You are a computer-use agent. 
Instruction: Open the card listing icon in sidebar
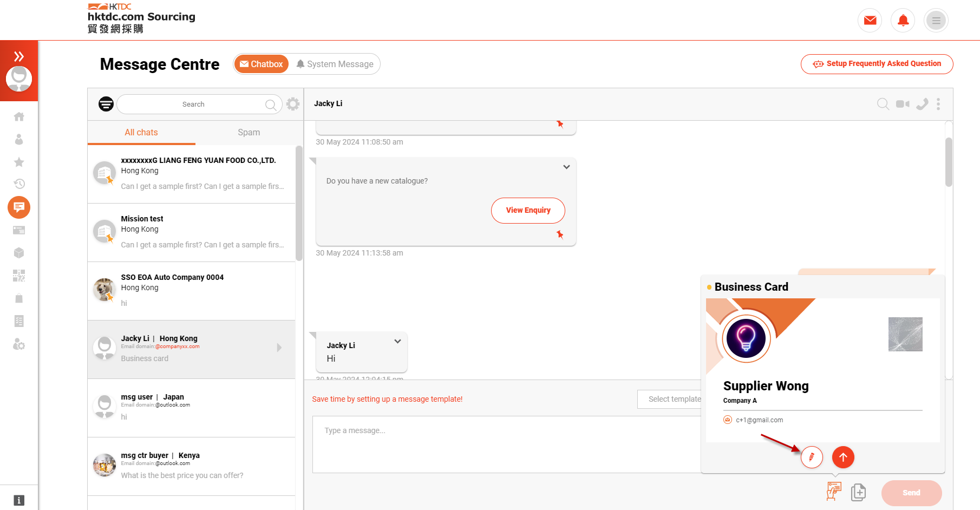(x=19, y=230)
